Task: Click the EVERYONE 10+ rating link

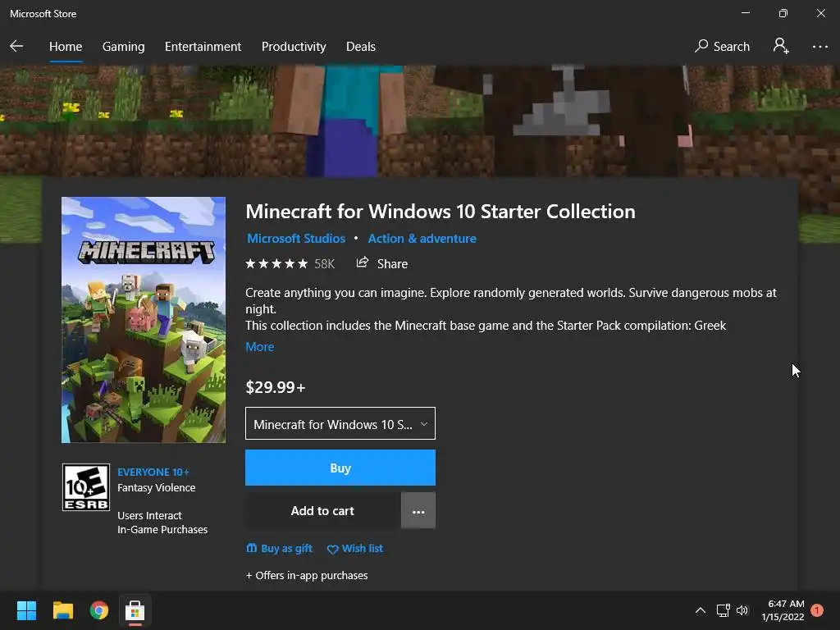Action: [x=153, y=472]
